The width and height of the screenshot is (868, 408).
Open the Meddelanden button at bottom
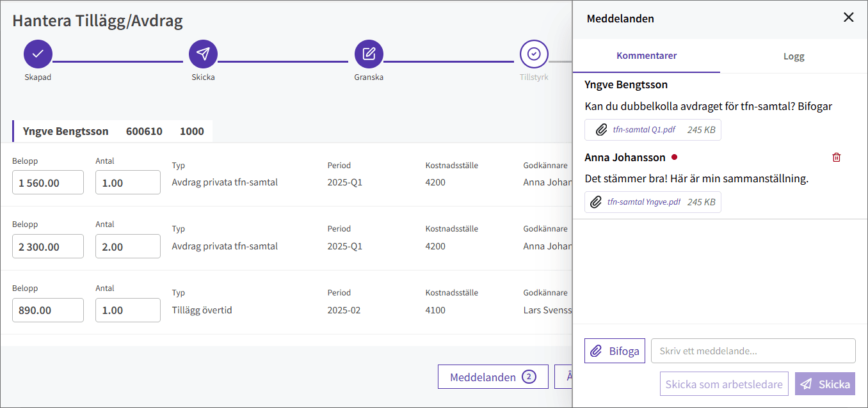[x=493, y=377]
